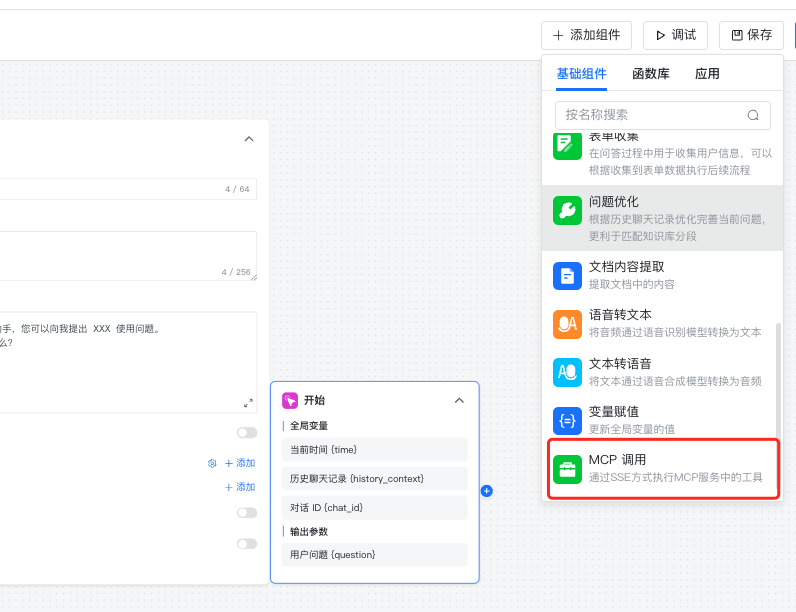Click the 变量赋值 curly-brace icon

[x=567, y=420]
